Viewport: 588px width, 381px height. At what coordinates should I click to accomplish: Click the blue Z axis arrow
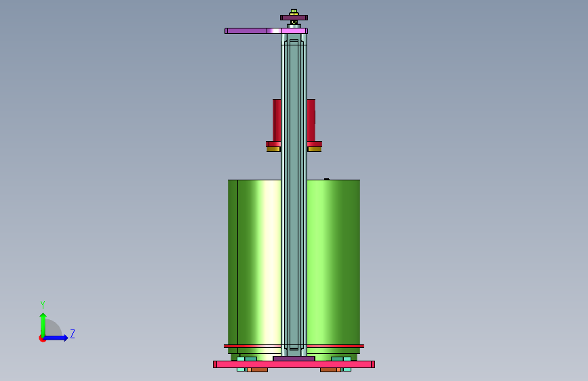click(56, 338)
